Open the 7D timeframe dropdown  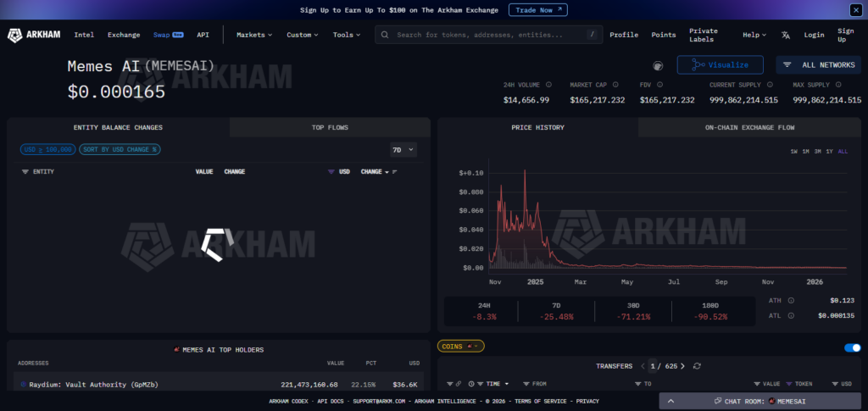point(403,149)
